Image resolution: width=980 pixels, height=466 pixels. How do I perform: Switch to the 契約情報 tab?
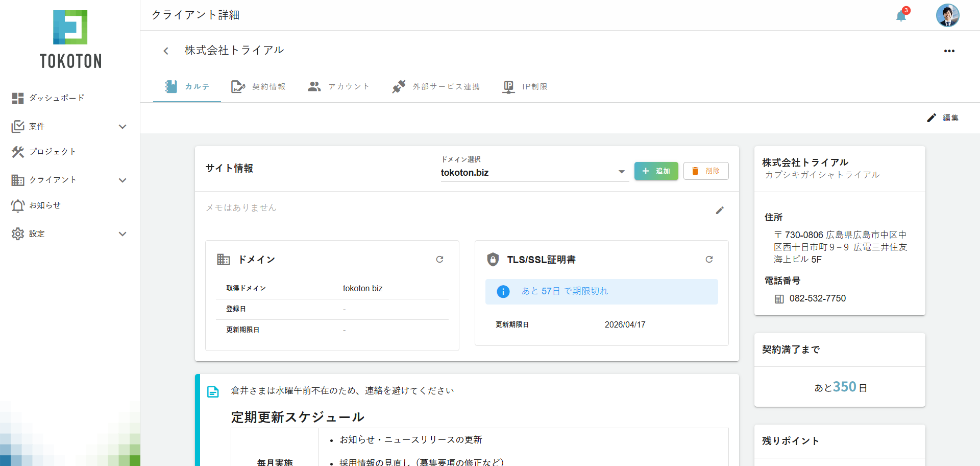tap(259, 87)
